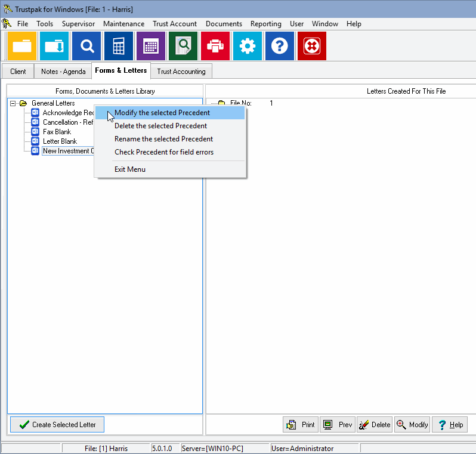Select the Acknowledge letter tree item

click(69, 113)
